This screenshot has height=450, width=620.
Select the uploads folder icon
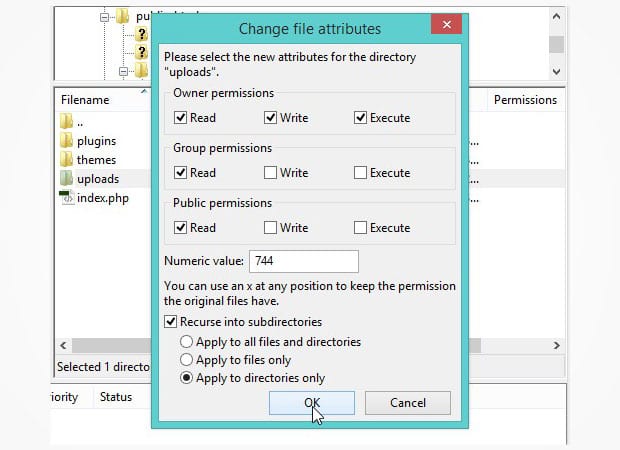click(66, 178)
